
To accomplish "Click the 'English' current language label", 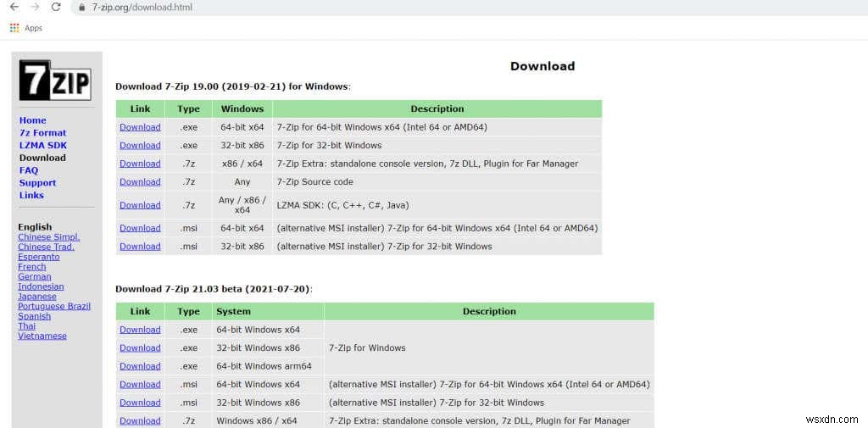I will (35, 227).
